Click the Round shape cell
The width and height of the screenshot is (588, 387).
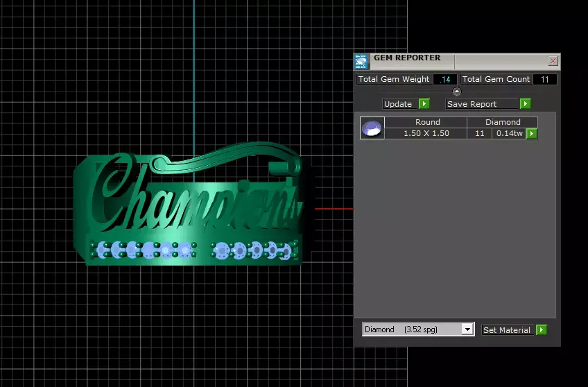(x=426, y=122)
